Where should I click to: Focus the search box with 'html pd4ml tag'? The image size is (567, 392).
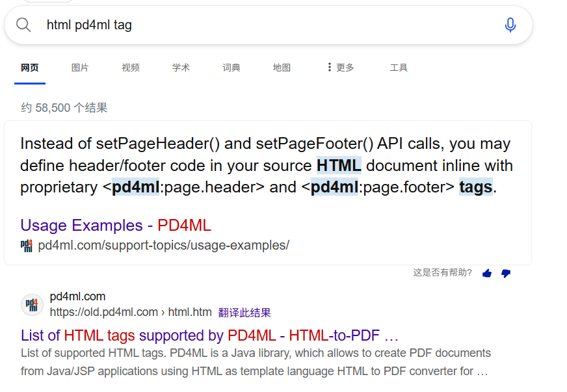pos(269,25)
